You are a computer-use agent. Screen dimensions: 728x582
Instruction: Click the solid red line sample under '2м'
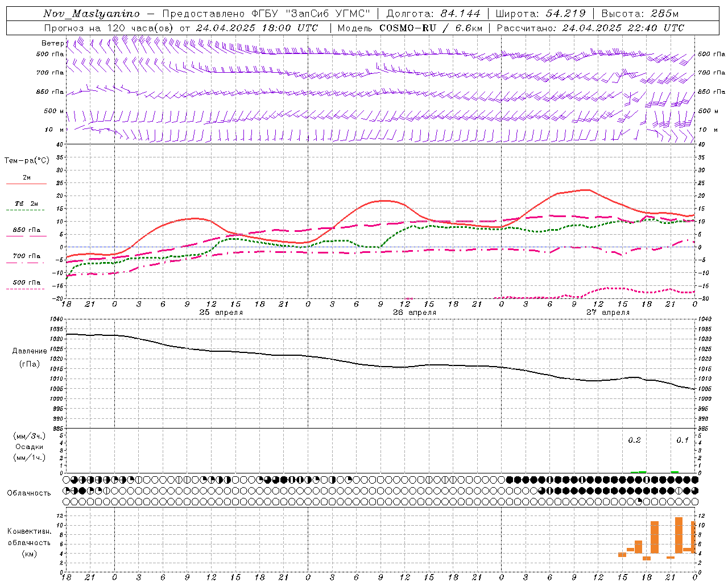(26, 184)
